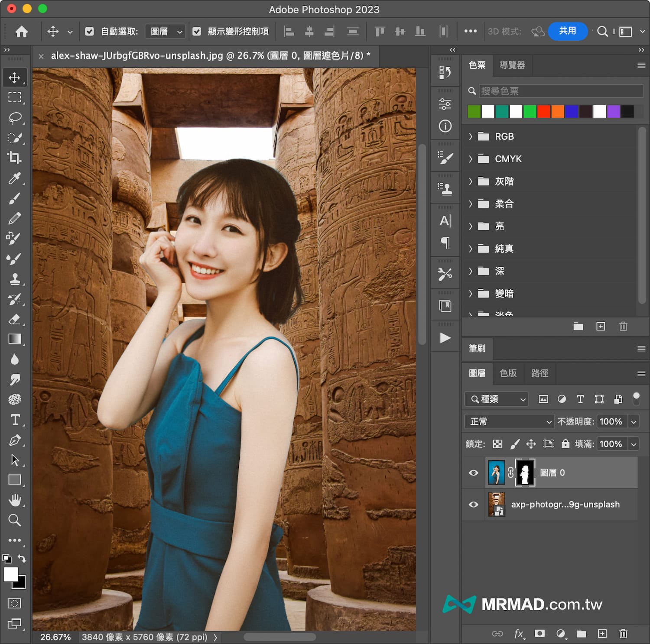650x644 pixels.
Task: Open the layer filter 種類 dropdown
Action: pos(497,399)
